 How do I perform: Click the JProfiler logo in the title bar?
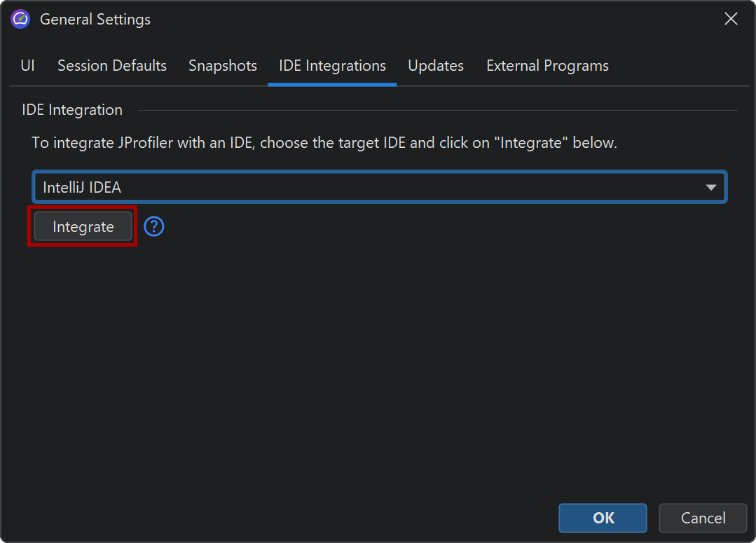pos(20,20)
